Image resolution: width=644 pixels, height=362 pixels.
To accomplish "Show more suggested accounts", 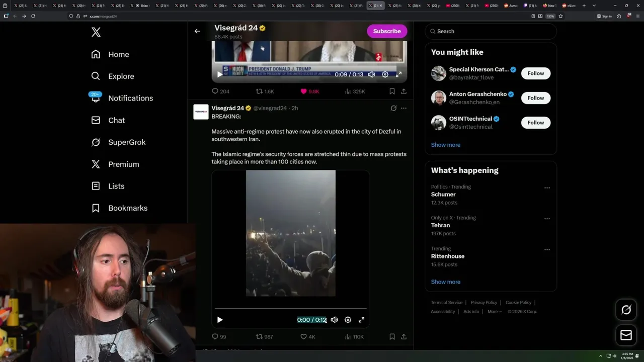I will [x=446, y=145].
